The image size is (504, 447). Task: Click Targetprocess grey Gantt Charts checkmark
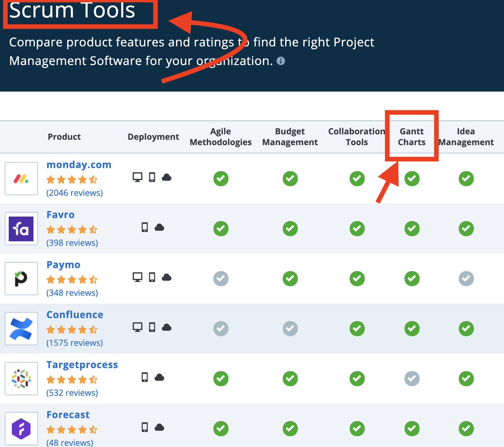pos(412,378)
